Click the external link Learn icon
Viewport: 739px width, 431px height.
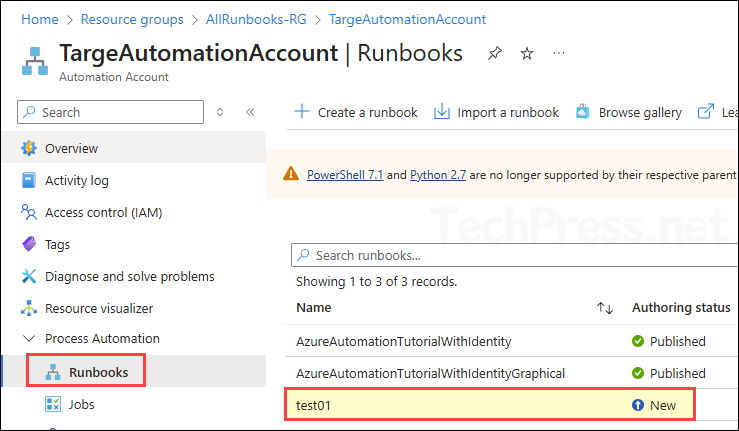pos(706,112)
